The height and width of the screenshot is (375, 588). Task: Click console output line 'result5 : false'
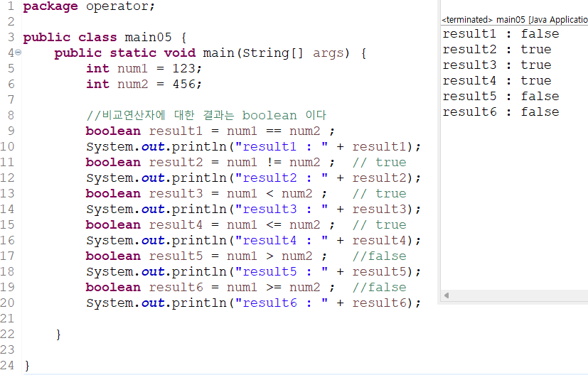click(501, 97)
